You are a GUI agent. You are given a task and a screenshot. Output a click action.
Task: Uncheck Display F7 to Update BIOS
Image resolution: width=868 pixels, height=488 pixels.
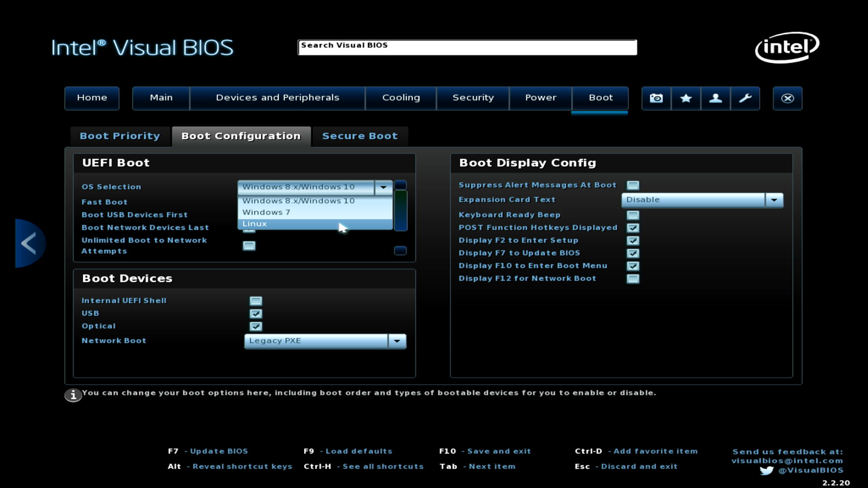[633, 253]
